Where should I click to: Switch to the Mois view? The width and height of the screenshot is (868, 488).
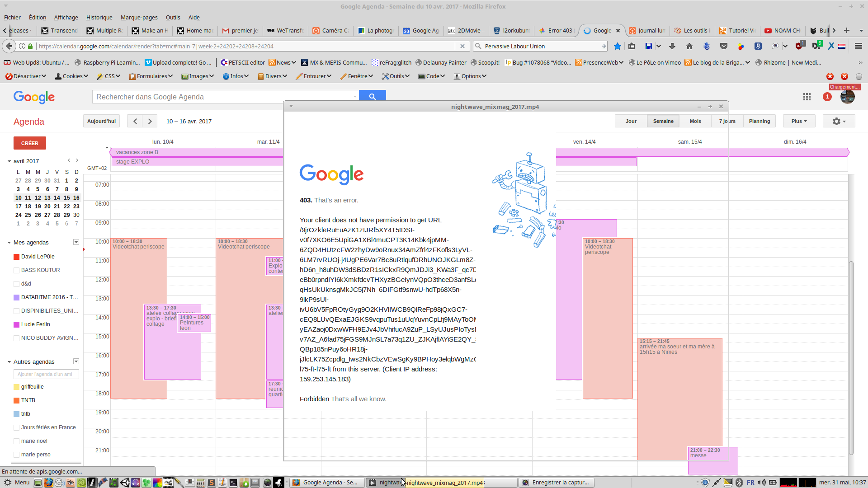[695, 121]
